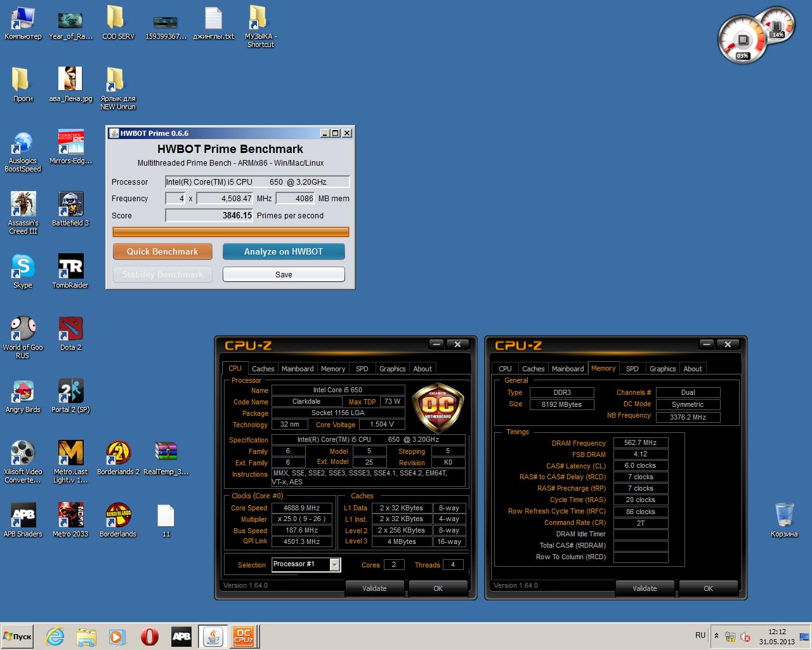Open the Проги folder icon
Image resolution: width=812 pixels, height=650 pixels.
point(23,85)
